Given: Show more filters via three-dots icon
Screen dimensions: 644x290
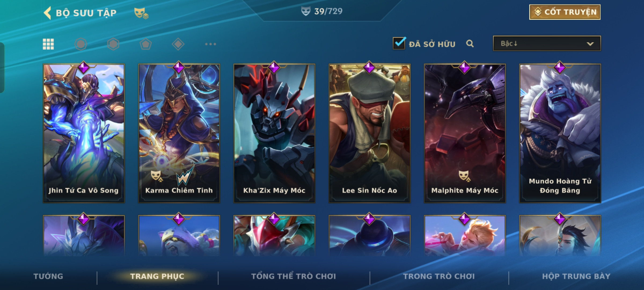Looking at the screenshot, I should click(x=211, y=44).
